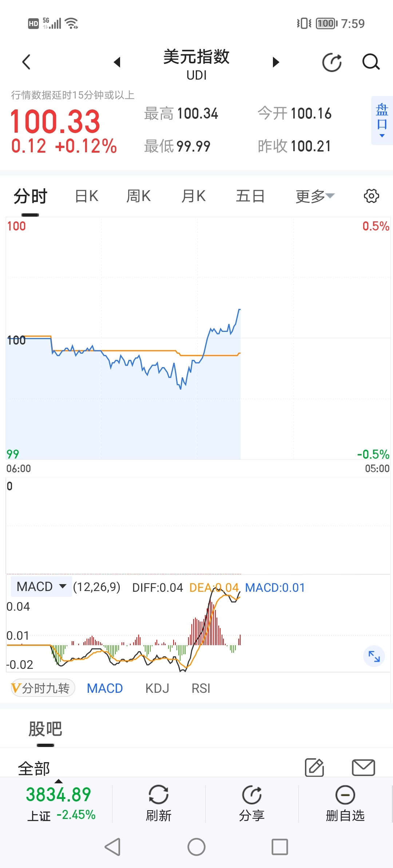Go to the previous index with left triangle
The width and height of the screenshot is (393, 868).
117,62
